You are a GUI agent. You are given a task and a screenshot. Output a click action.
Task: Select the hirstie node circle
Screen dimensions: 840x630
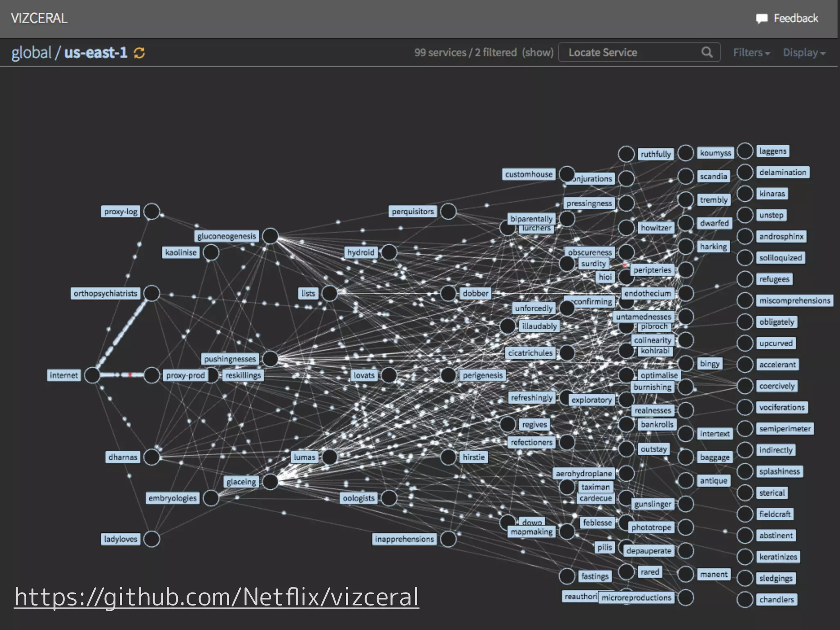pyautogui.click(x=448, y=457)
